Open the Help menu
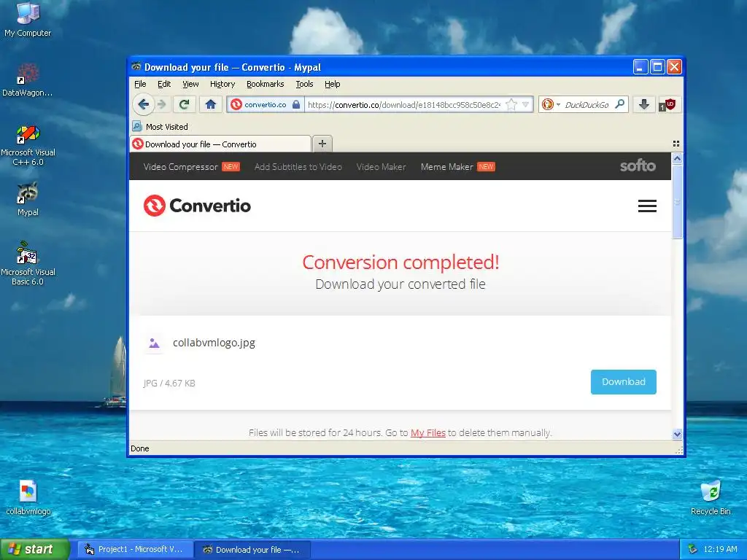This screenshot has height=560, width=747. click(x=333, y=85)
